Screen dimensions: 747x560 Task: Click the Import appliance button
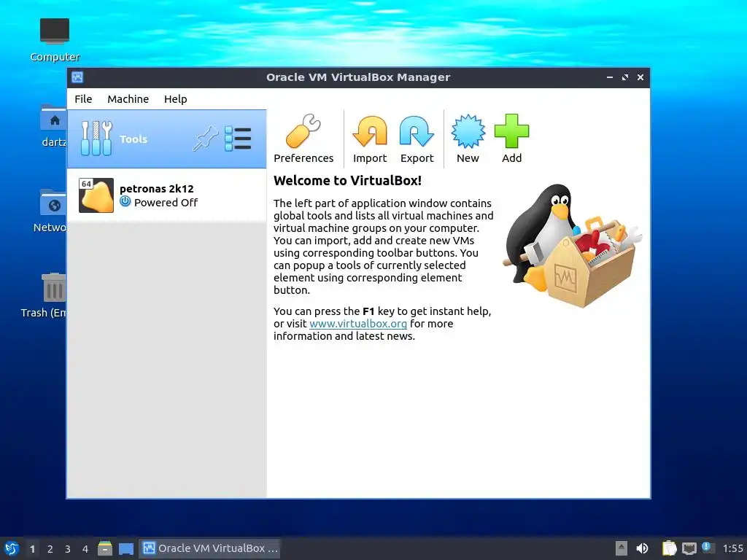370,139
